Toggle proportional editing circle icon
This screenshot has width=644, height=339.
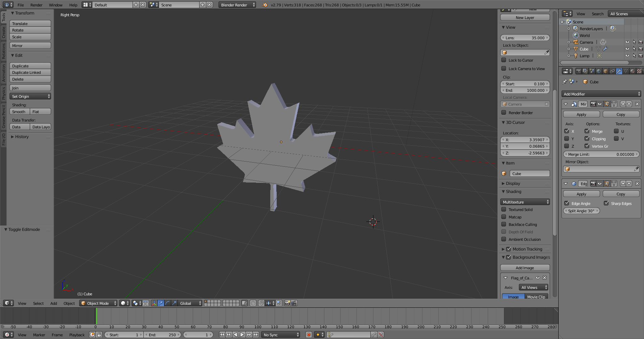click(253, 303)
